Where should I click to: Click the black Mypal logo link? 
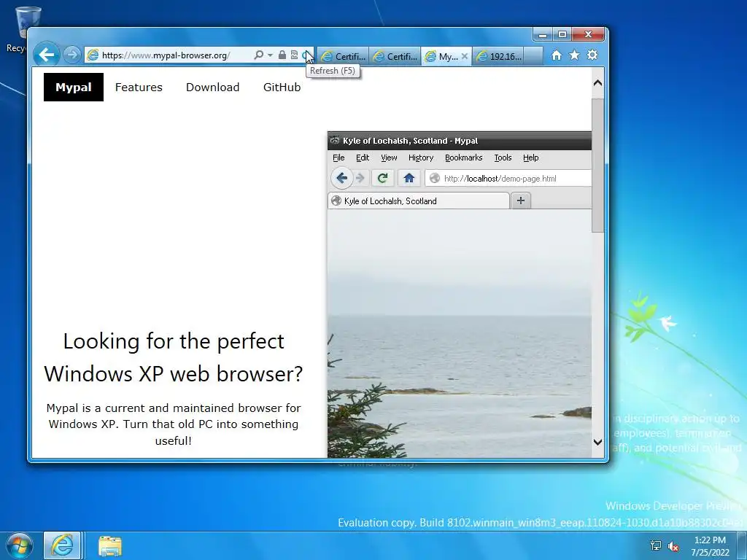74,87
